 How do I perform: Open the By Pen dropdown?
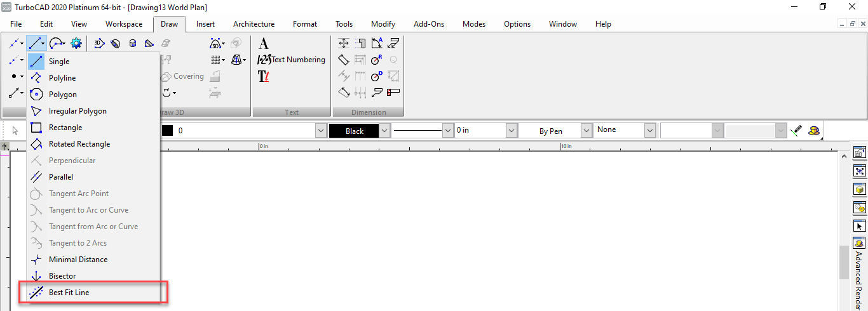(x=586, y=131)
